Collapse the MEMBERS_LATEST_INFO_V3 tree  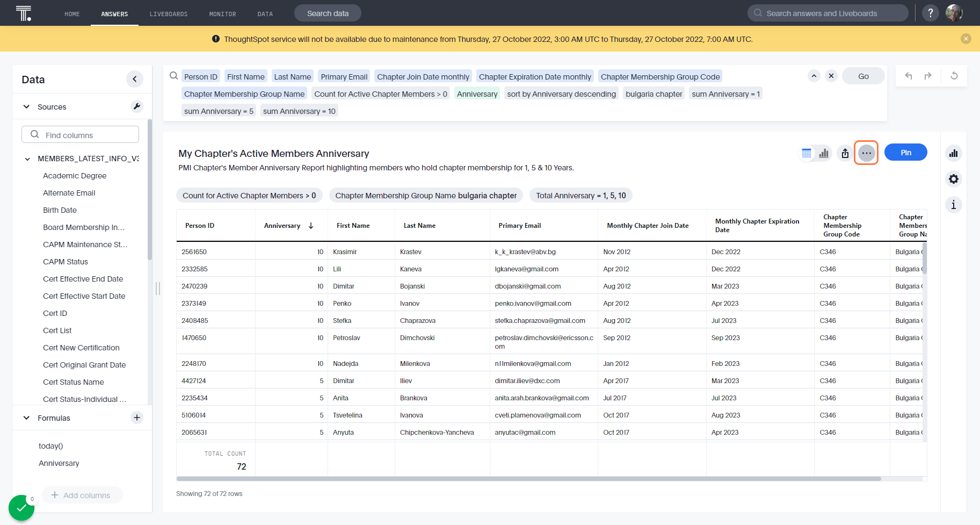coord(27,159)
